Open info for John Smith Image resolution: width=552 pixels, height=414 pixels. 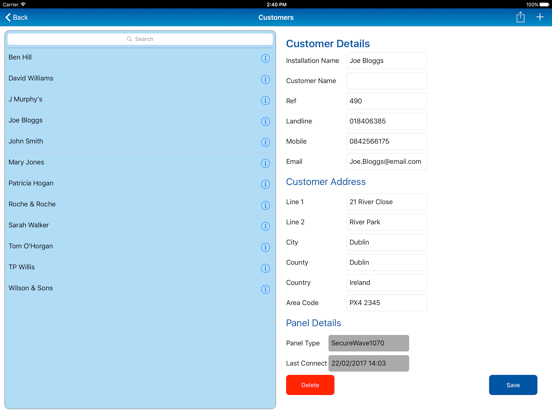coord(265,142)
